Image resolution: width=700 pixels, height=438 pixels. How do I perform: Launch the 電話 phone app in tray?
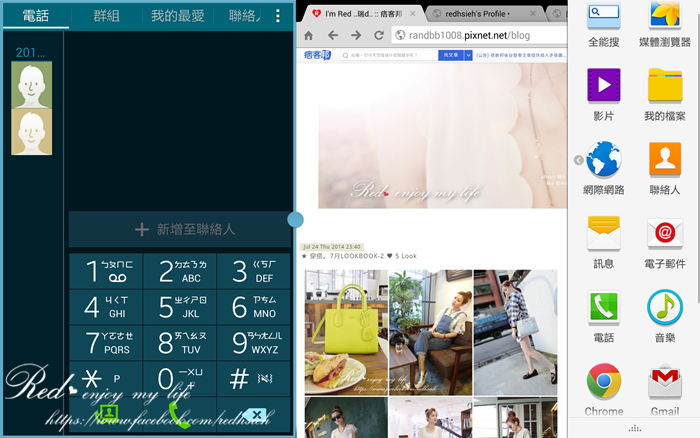604,316
